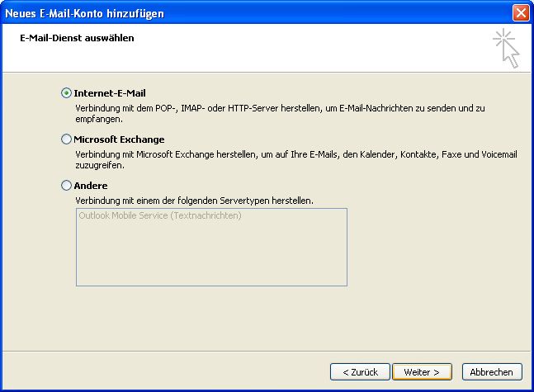Select the Internet-E-Mail radio button circle

pos(67,93)
